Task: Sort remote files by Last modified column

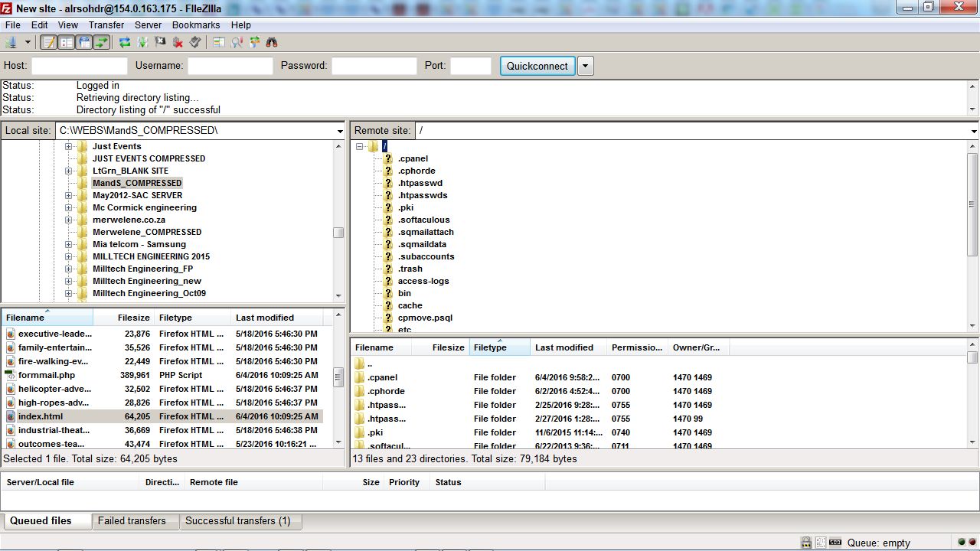Action: (564, 347)
